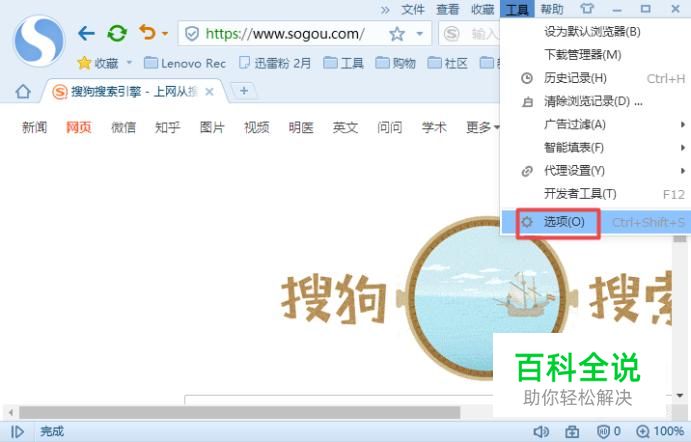Image resolution: width=691 pixels, height=442 pixels.
Task: Open the 查看 menu
Action: pos(447,9)
